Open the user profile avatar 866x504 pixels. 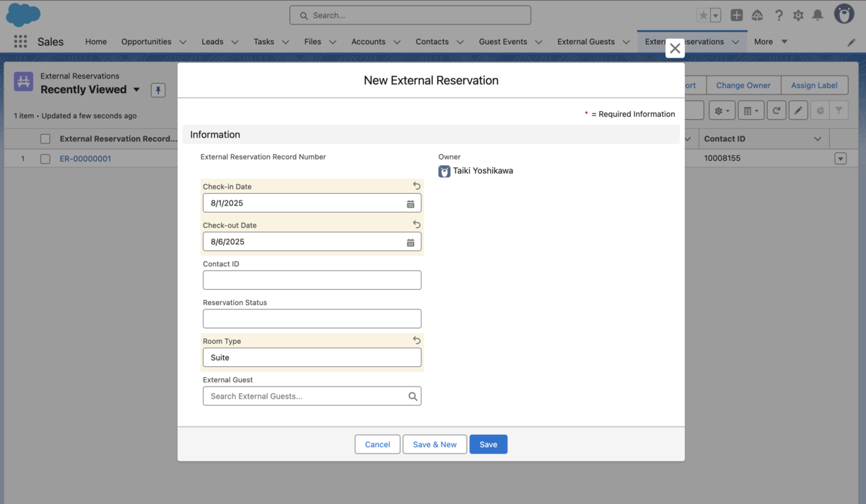click(x=844, y=14)
